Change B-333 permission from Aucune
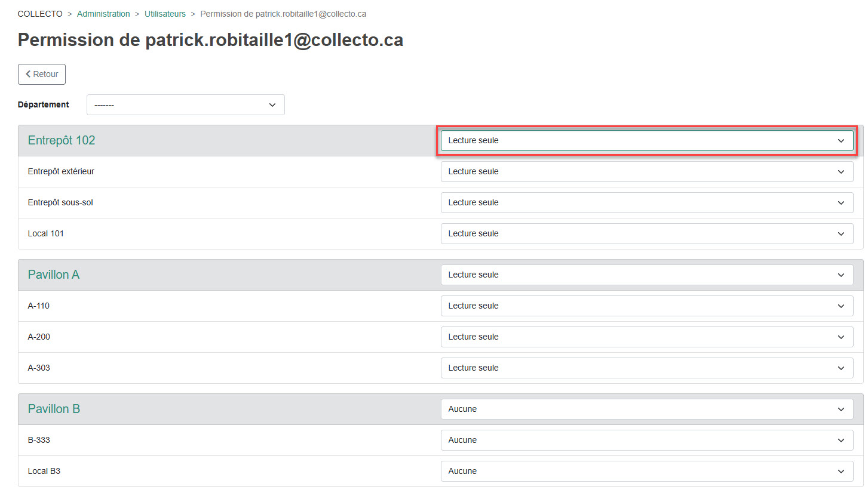 [646, 440]
